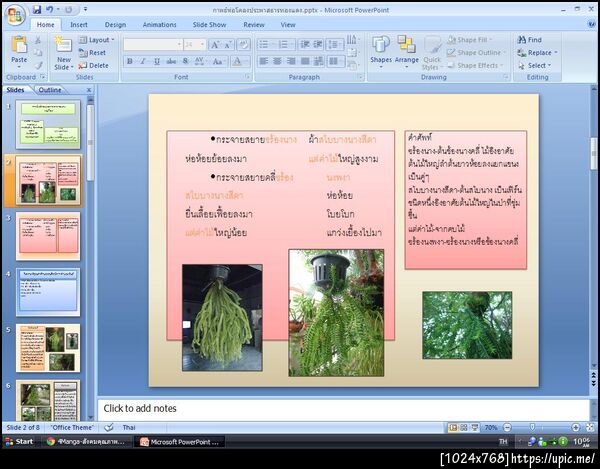Open the Shape Outline dropdown
Screen dimensions: 600x469
coord(477,53)
